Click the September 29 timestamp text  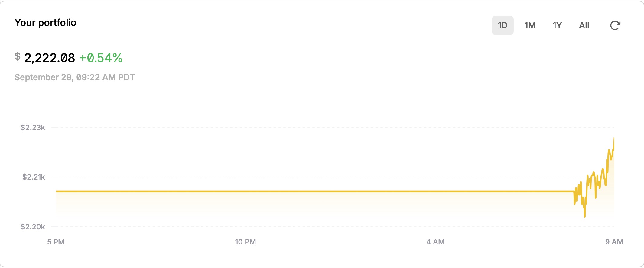click(75, 77)
